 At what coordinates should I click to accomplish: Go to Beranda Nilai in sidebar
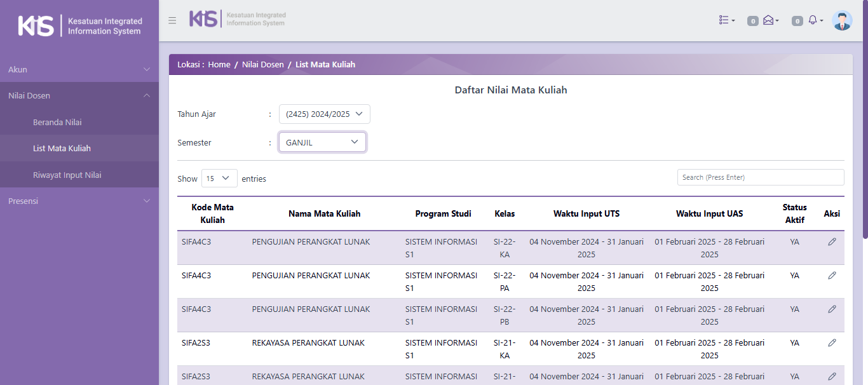coord(57,122)
